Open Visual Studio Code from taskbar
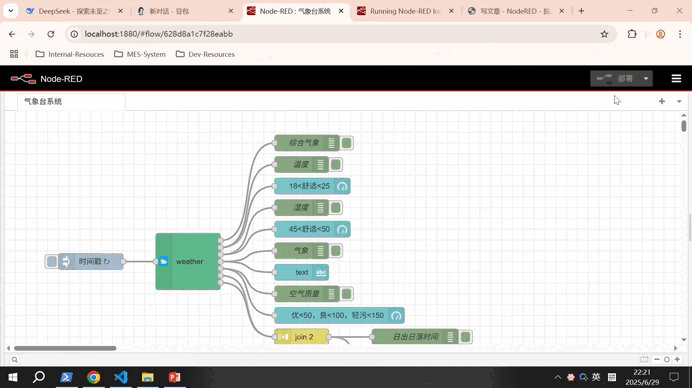The image size is (692, 388). (120, 377)
